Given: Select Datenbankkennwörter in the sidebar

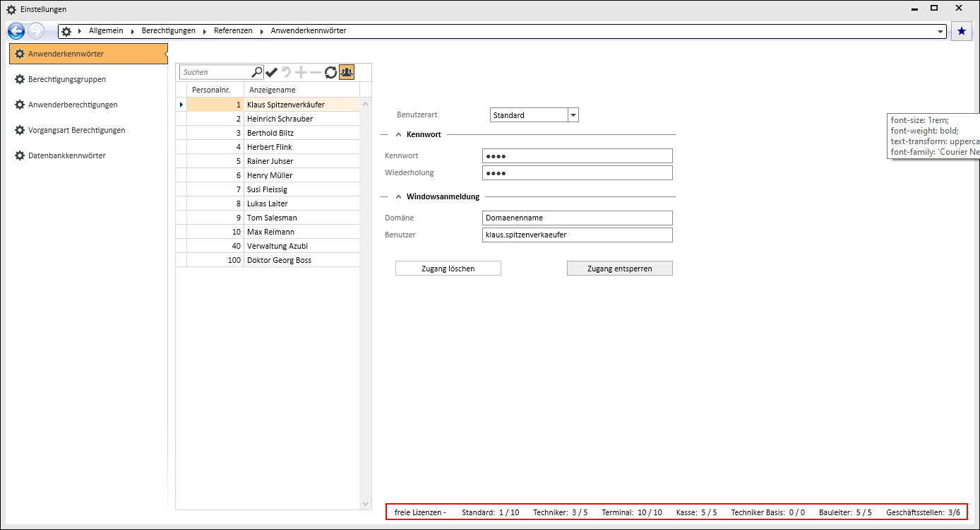Looking at the screenshot, I should (67, 155).
